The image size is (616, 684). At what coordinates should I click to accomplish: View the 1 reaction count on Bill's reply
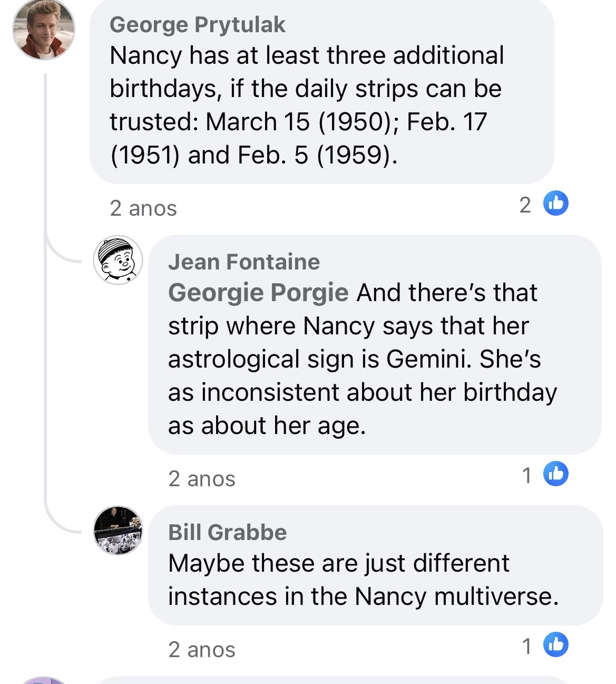pos(526,646)
